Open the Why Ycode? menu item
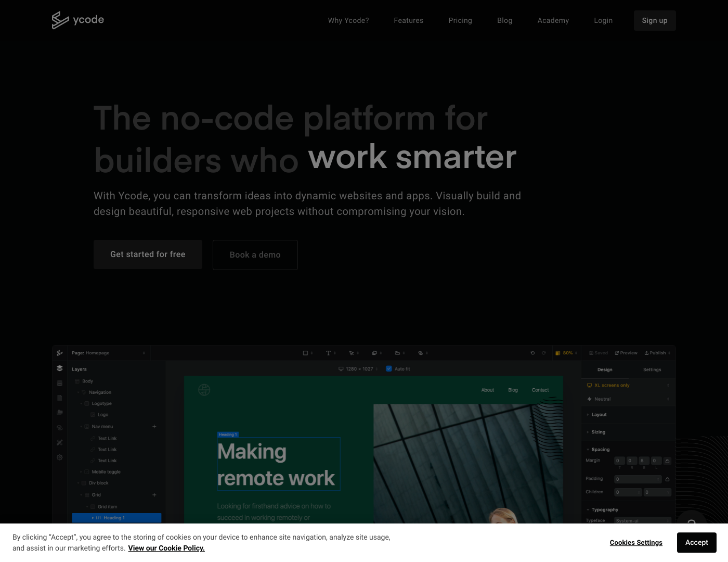This screenshot has height=562, width=728. coord(348,20)
